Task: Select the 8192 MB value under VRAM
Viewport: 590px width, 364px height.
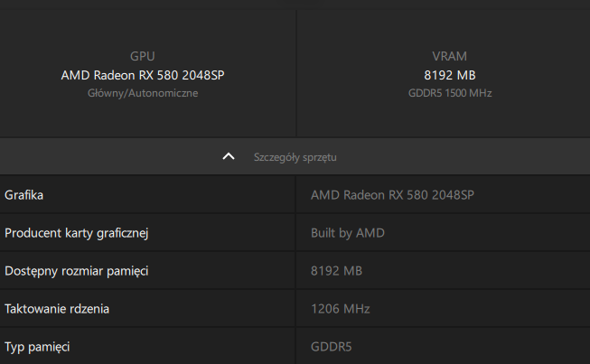Action: tap(449, 75)
